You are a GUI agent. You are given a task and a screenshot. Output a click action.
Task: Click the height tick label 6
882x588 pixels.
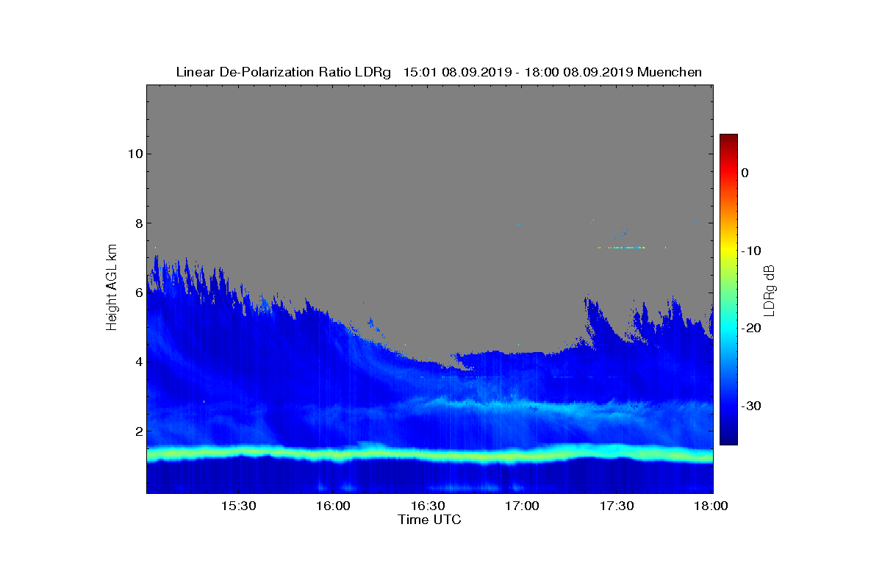pos(139,292)
